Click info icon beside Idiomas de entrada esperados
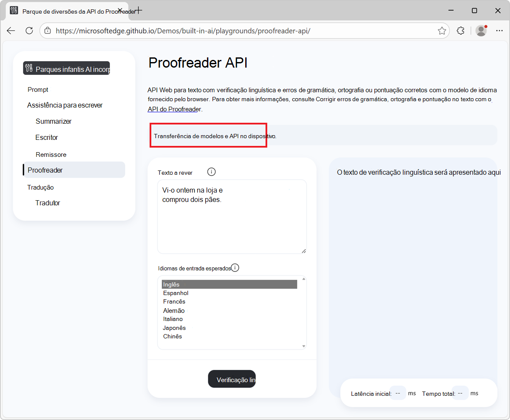Screen dimensions: 510x420 [235, 268]
